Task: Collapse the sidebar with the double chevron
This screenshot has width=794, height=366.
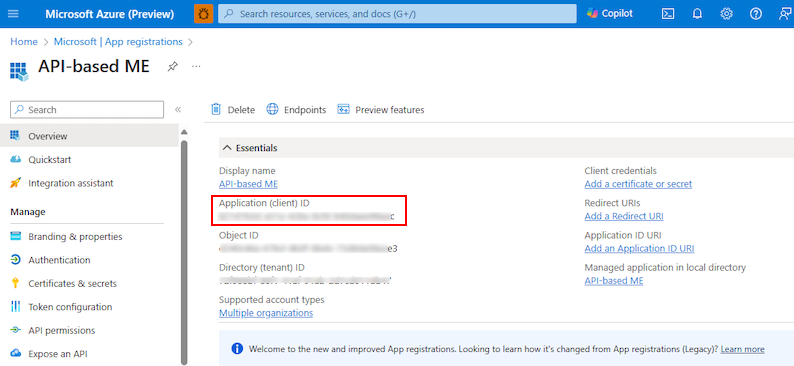Action: [x=178, y=110]
